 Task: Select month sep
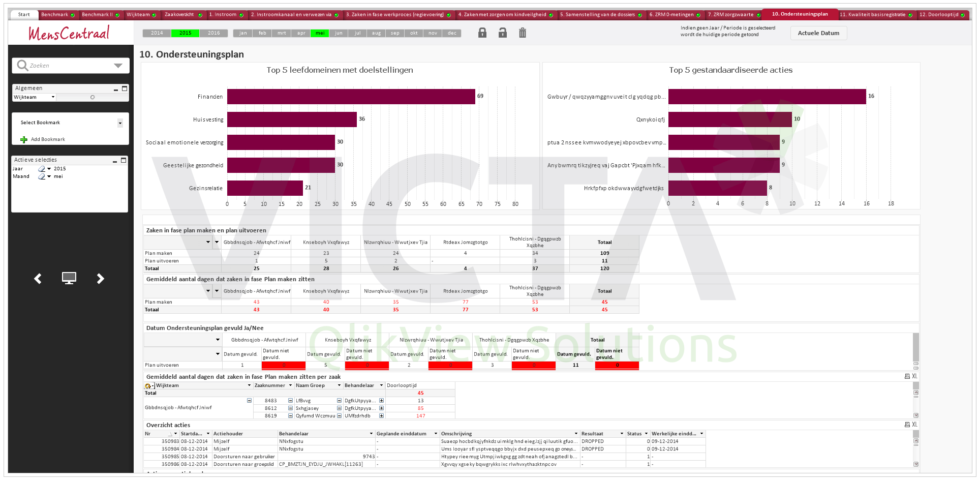[395, 33]
